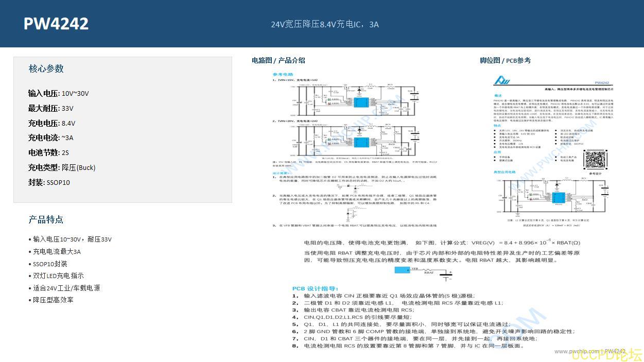Select PCB guideline 1 about CIN capacitor
This screenshot has height=362, width=644.
[384, 296]
